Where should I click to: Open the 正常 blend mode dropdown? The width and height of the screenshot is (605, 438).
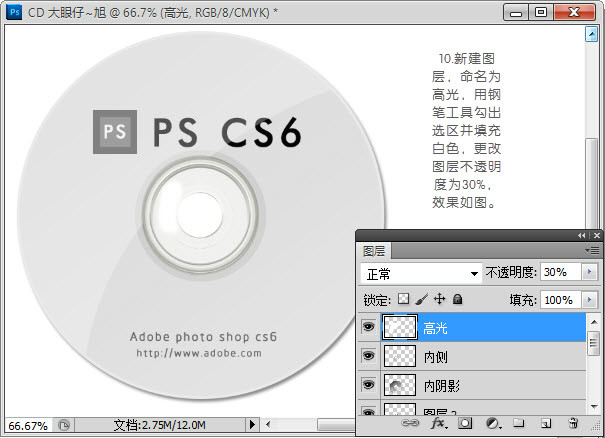coord(420,273)
